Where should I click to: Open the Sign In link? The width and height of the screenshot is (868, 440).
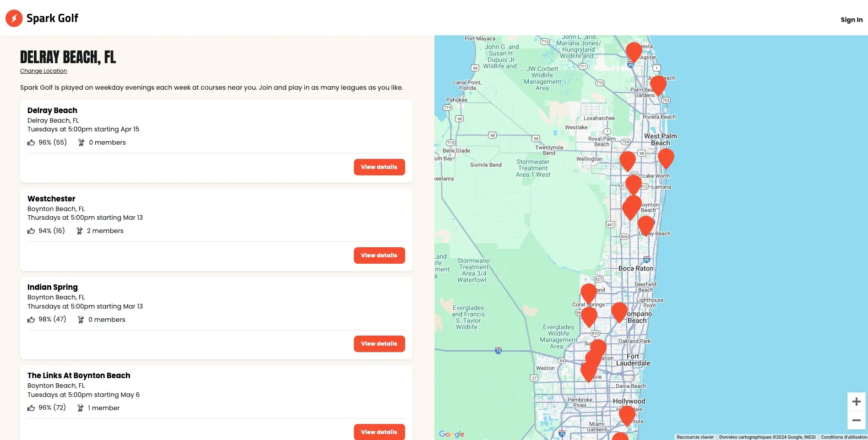pos(852,20)
